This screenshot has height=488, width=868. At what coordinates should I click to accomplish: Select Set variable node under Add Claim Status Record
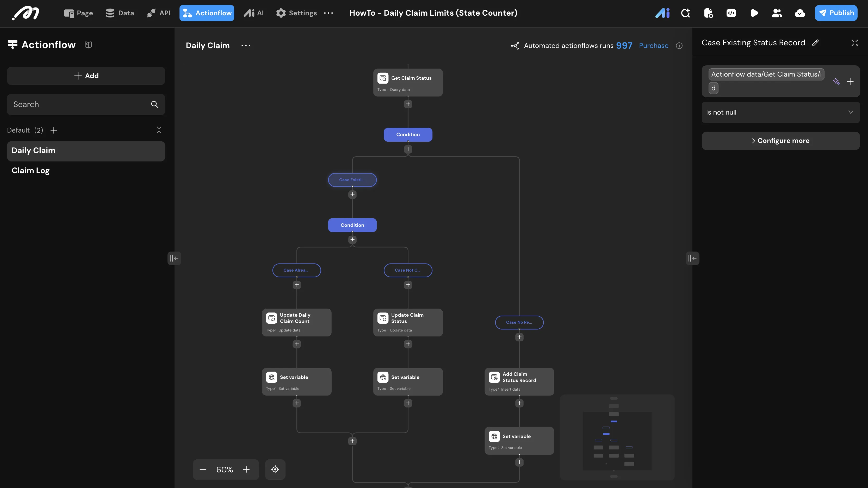(519, 441)
